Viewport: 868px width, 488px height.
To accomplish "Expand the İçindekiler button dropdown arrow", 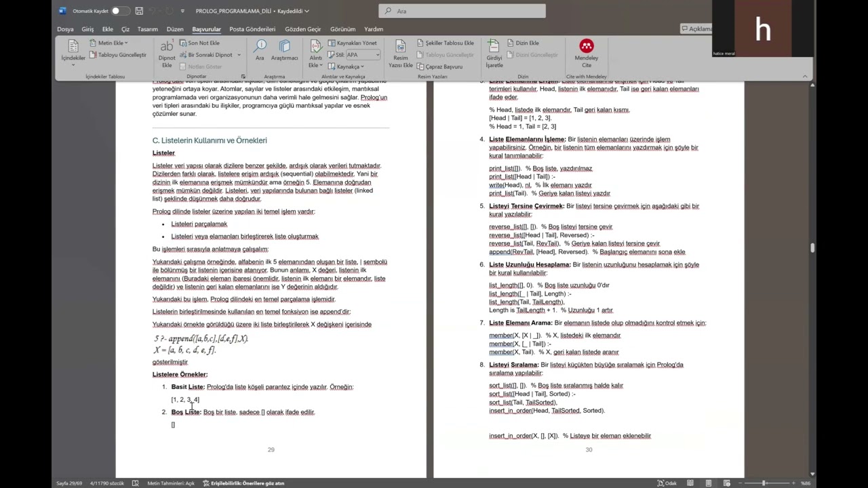I will (73, 64).
